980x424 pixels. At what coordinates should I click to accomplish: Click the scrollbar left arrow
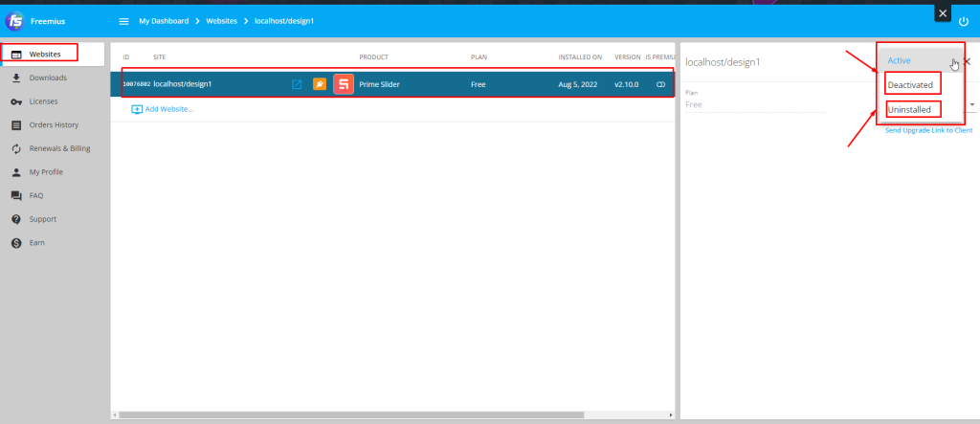pos(115,414)
